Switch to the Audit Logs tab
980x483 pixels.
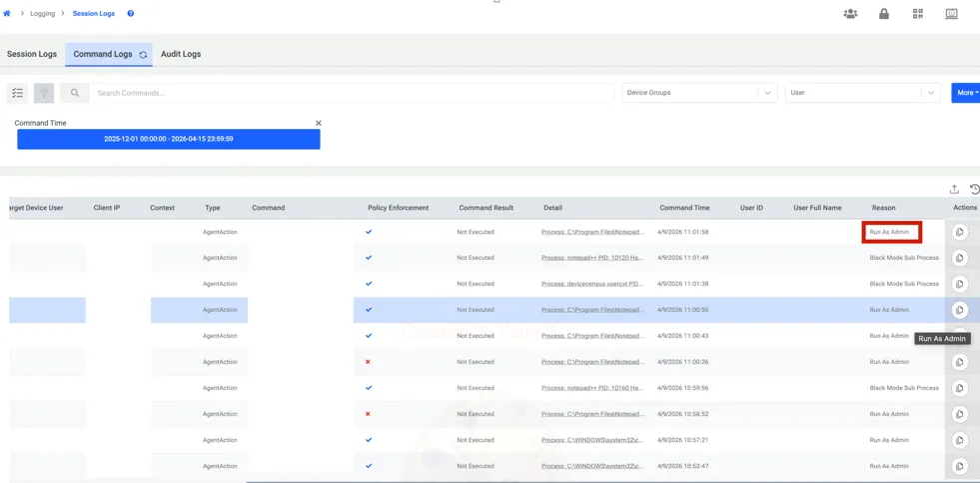point(181,54)
